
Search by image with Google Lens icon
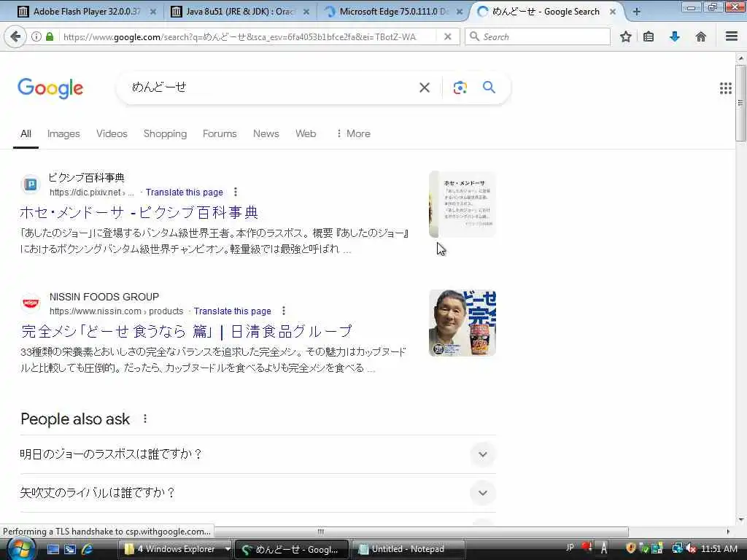tap(460, 87)
